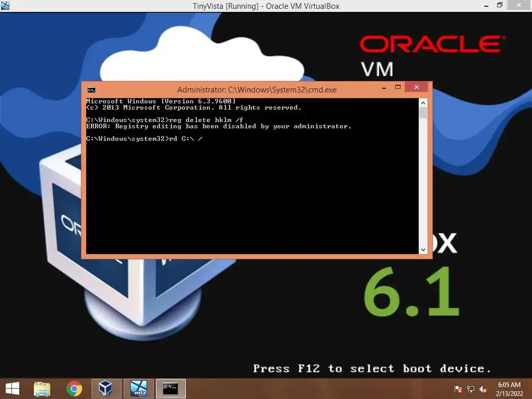Click the 'Microsoft Windows [Version 6.3.9600]' line
532x399 pixels.
click(x=161, y=101)
